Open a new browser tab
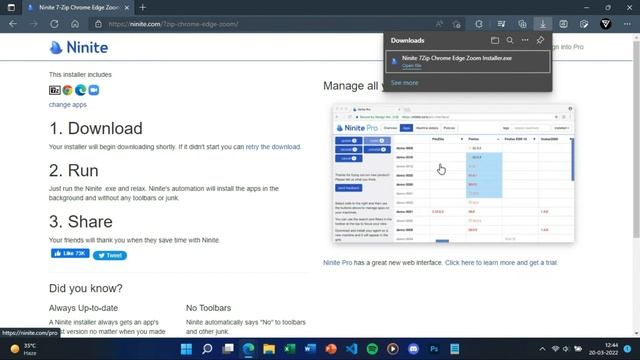This screenshot has width=640, height=360. coord(142,7)
